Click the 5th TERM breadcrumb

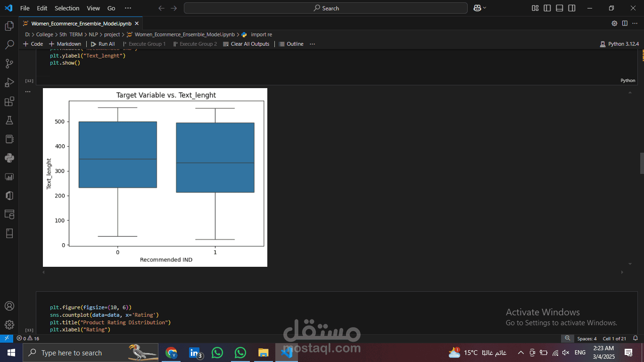pos(71,34)
